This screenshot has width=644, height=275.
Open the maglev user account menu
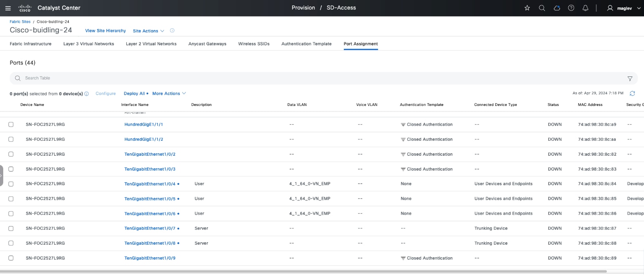[620, 8]
